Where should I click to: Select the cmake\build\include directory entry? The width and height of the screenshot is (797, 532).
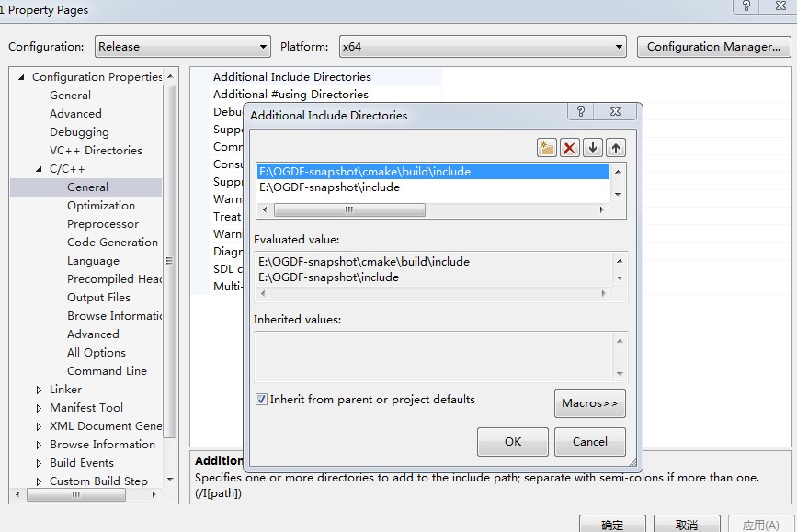click(x=433, y=172)
